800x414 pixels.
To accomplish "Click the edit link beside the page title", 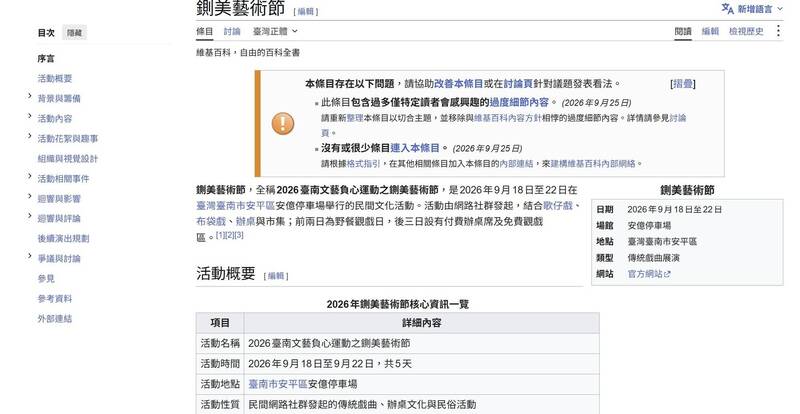I will point(306,11).
